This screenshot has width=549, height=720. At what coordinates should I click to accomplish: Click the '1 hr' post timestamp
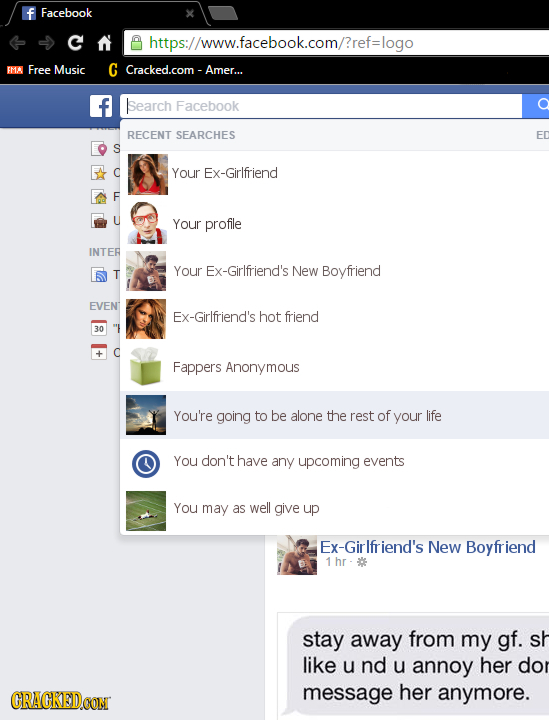336,562
